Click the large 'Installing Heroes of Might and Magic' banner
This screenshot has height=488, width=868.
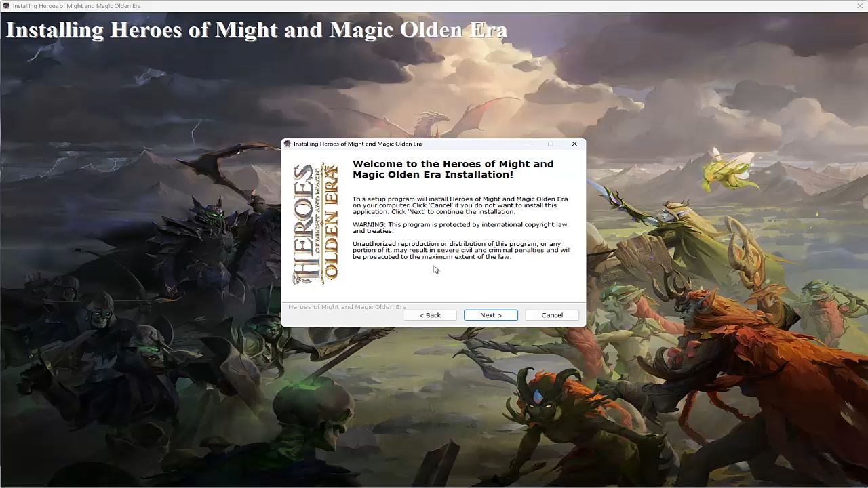[256, 30]
